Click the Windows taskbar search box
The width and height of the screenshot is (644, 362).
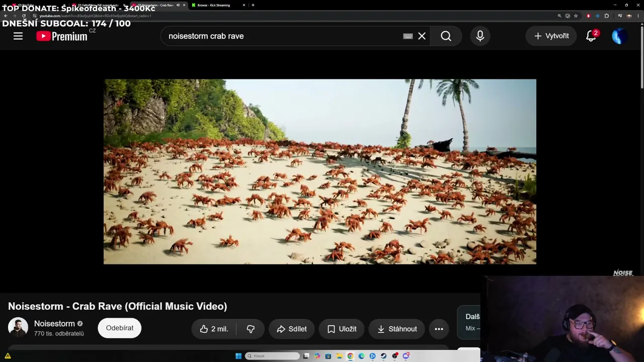(x=272, y=356)
